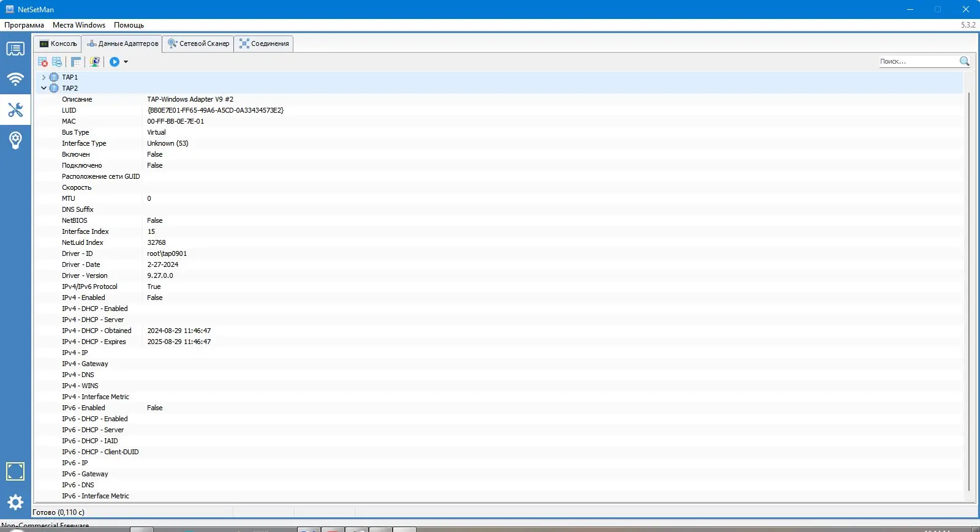Click the vertical scrollbar of adapter list
This screenshot has height=532, width=980.
point(968,291)
